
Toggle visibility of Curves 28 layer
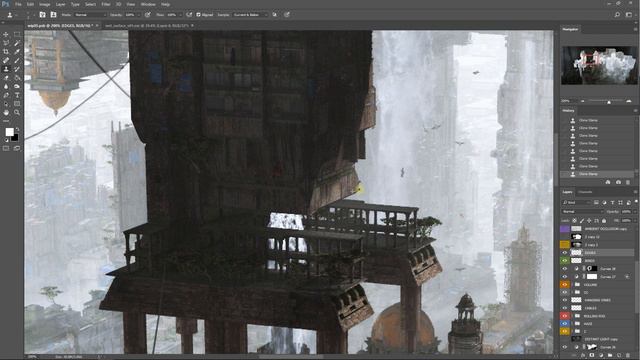(564, 269)
